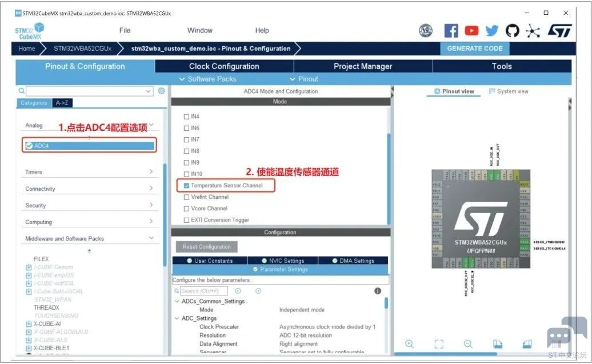Click the 10-year anniversary badge icon
The width and height of the screenshot is (592, 364).
pyautogui.click(x=426, y=30)
